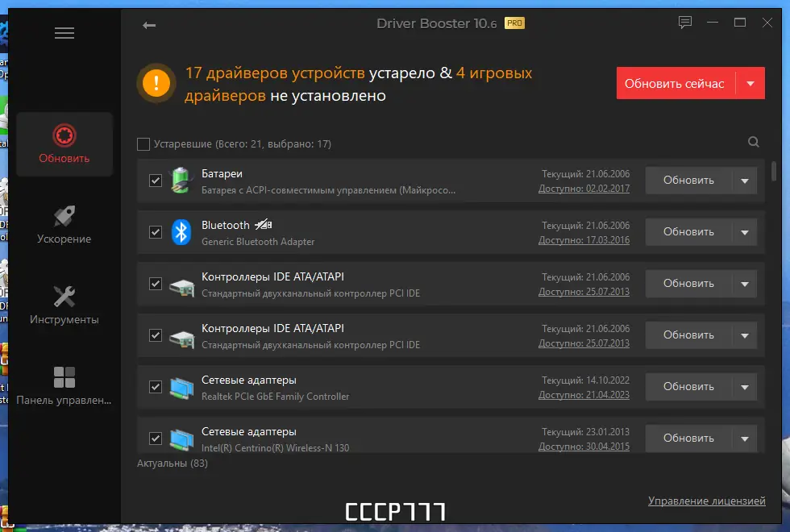Update the Intel Centrino Wireless-N driver
The image size is (790, 532).
click(688, 438)
